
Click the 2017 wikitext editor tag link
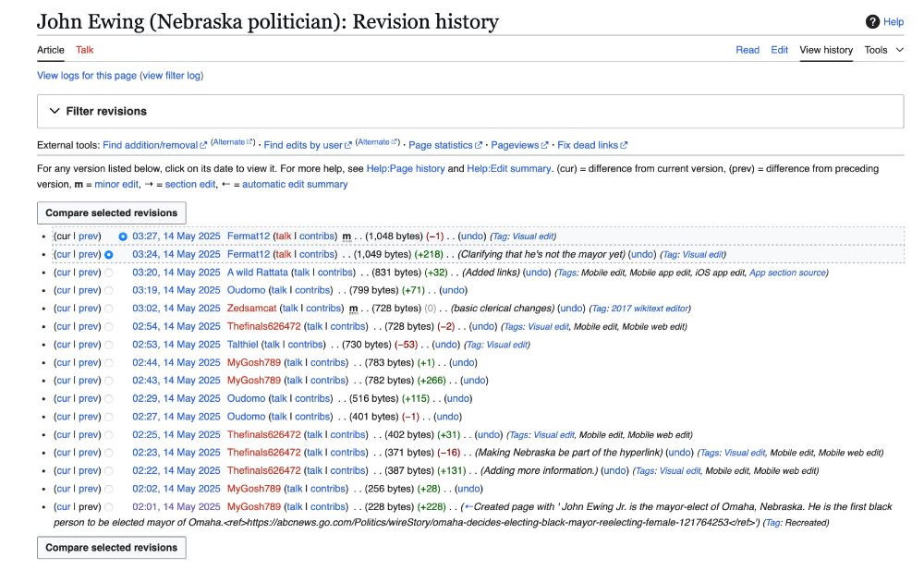coord(650,309)
